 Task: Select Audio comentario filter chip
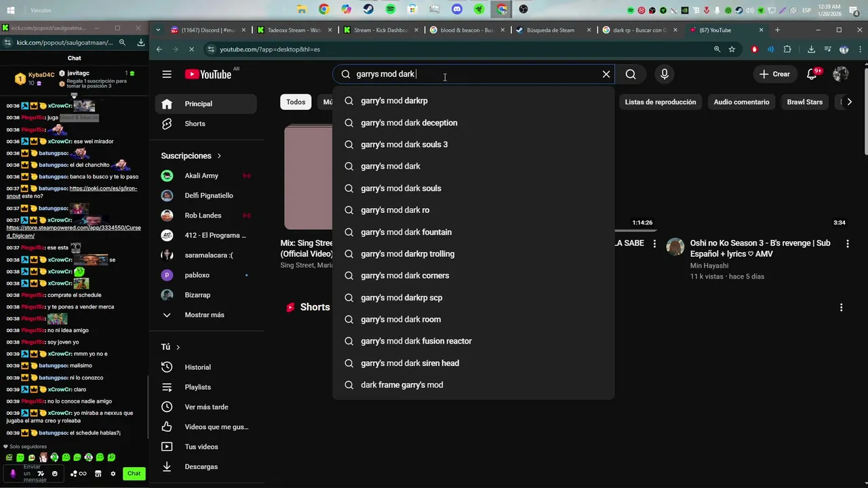(x=741, y=102)
